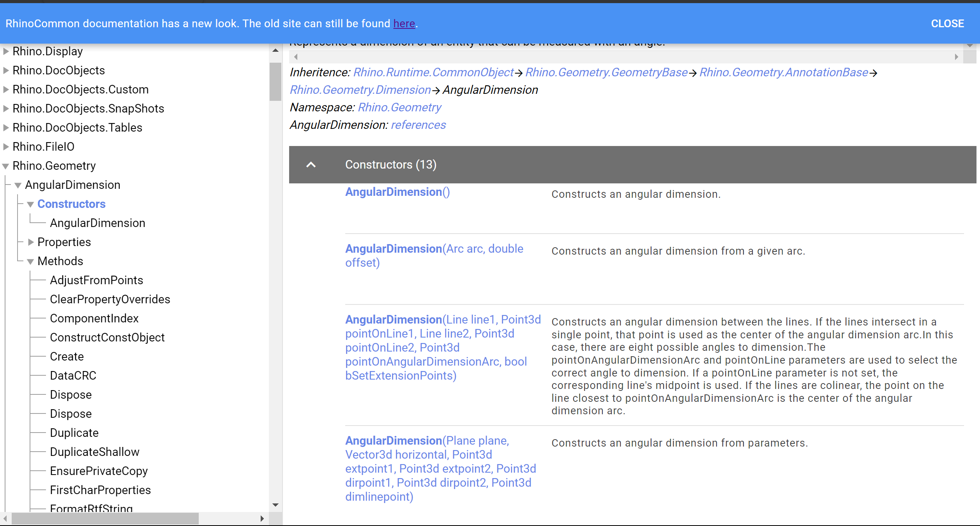
Task: Expand the Rhino.FileIO namespace
Action: pos(6,147)
